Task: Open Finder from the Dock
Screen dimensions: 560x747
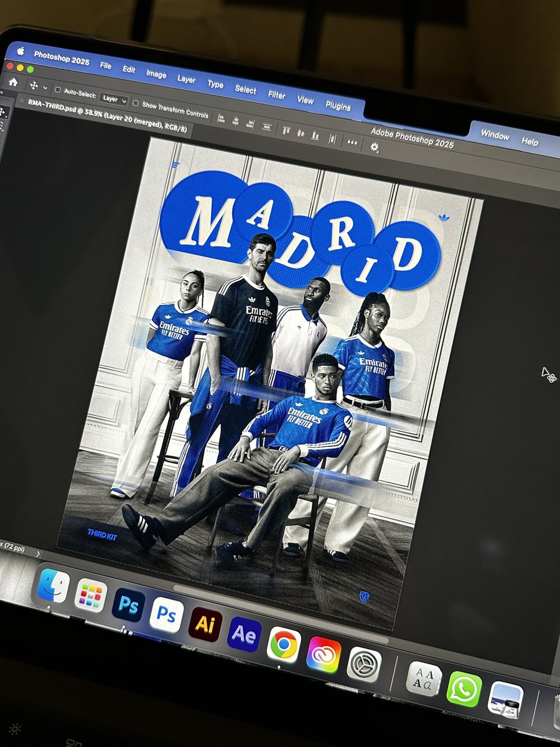Action: click(x=53, y=585)
